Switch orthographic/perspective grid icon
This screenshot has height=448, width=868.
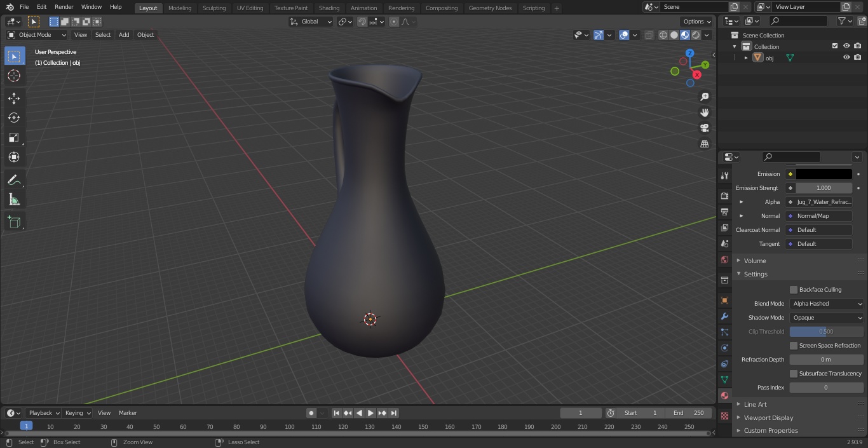pos(704,144)
